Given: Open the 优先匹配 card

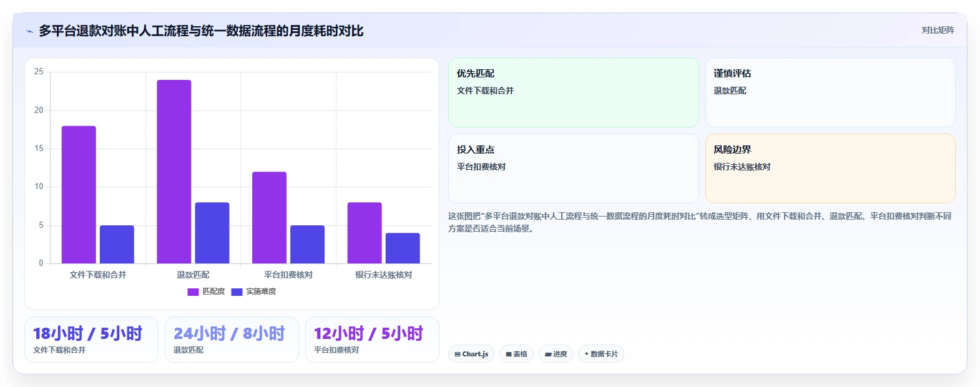Looking at the screenshot, I should tap(573, 92).
